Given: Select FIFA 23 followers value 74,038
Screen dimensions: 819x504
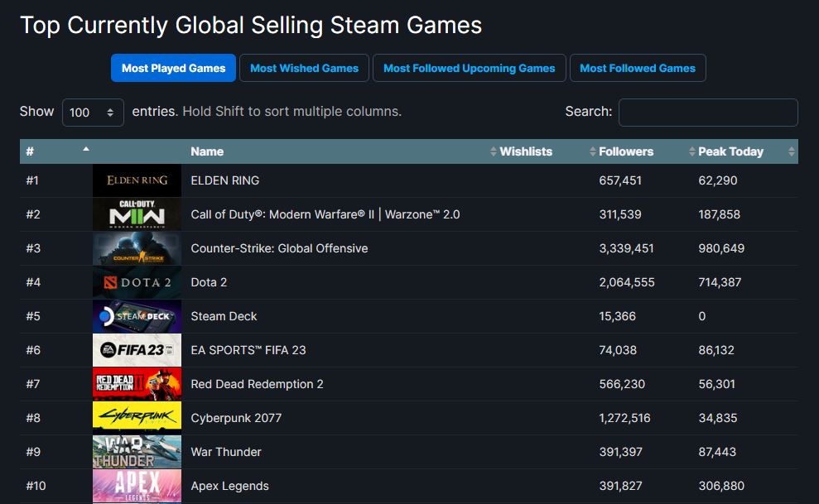Looking at the screenshot, I should point(618,350).
